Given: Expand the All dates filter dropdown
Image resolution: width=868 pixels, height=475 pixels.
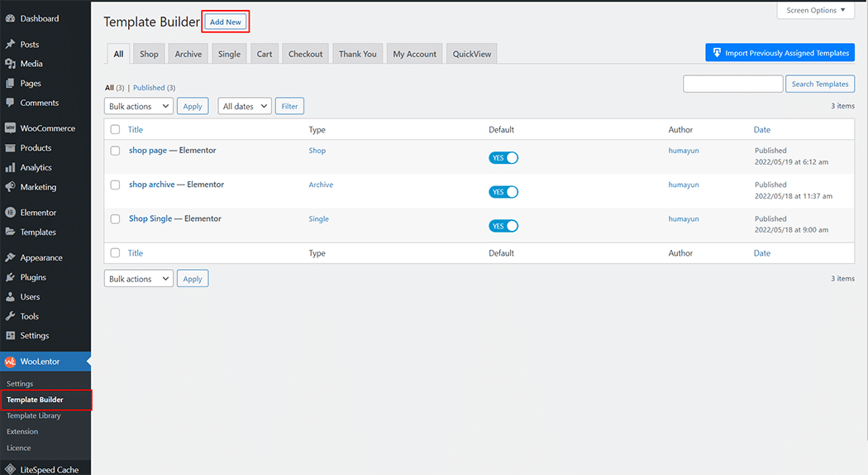Looking at the screenshot, I should pos(245,106).
